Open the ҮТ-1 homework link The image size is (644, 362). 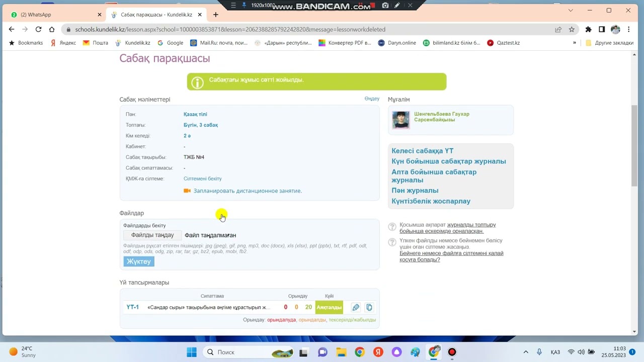tap(132, 307)
